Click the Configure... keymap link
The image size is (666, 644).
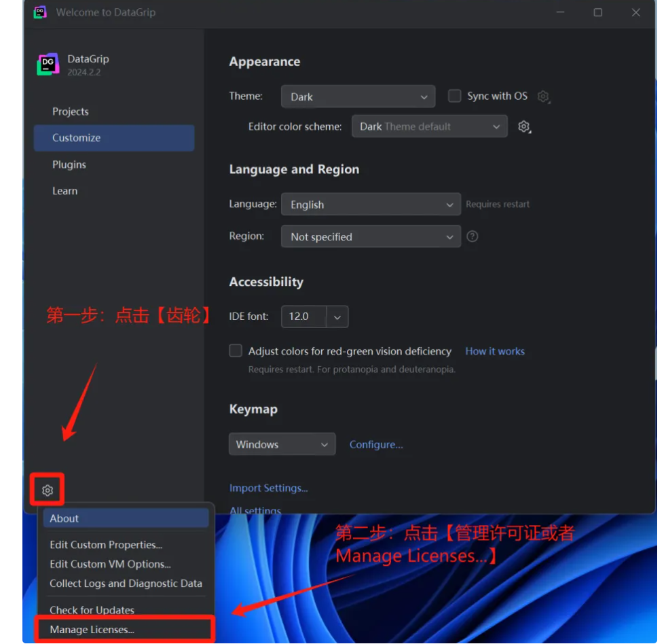tap(376, 444)
